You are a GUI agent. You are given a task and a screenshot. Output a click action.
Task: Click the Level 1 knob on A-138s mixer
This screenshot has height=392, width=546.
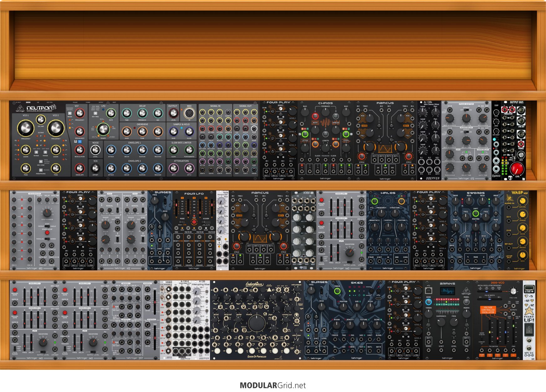coord(423,112)
